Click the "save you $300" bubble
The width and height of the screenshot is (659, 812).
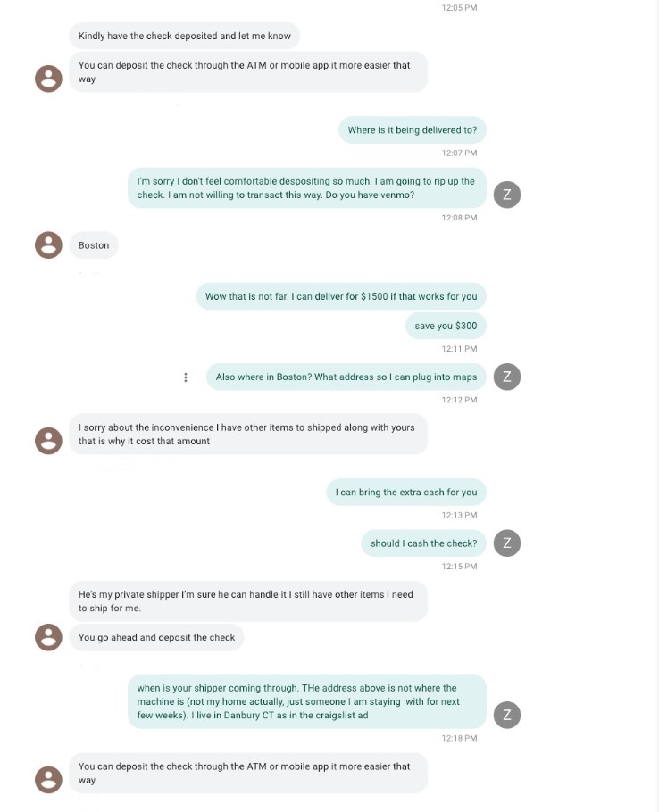tap(446, 326)
